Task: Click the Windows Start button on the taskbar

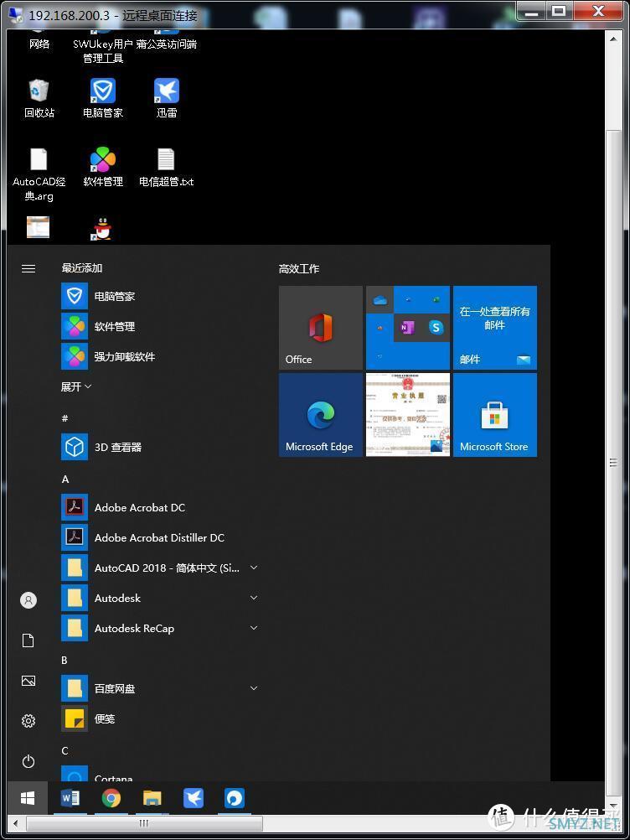Action: tap(28, 798)
